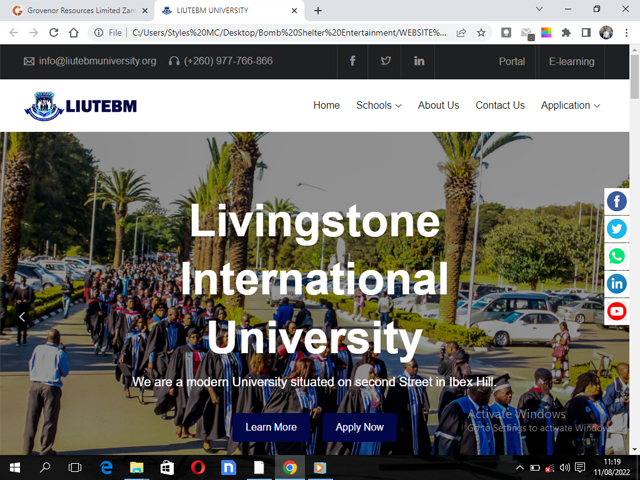Reload the browser page
Viewport: 640px width, 480px height.
coord(53,33)
